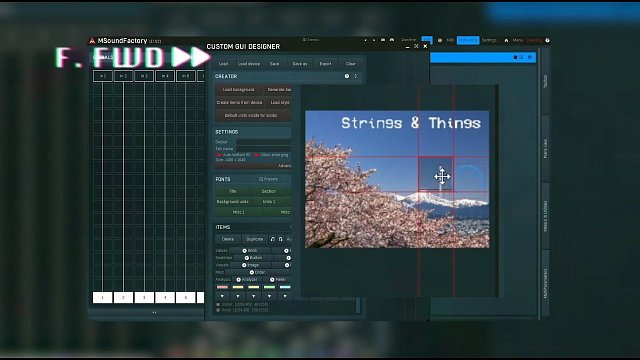Viewport: 640px width, 360px height.
Task: Pick the red color swatch
Action: (x=222, y=287)
